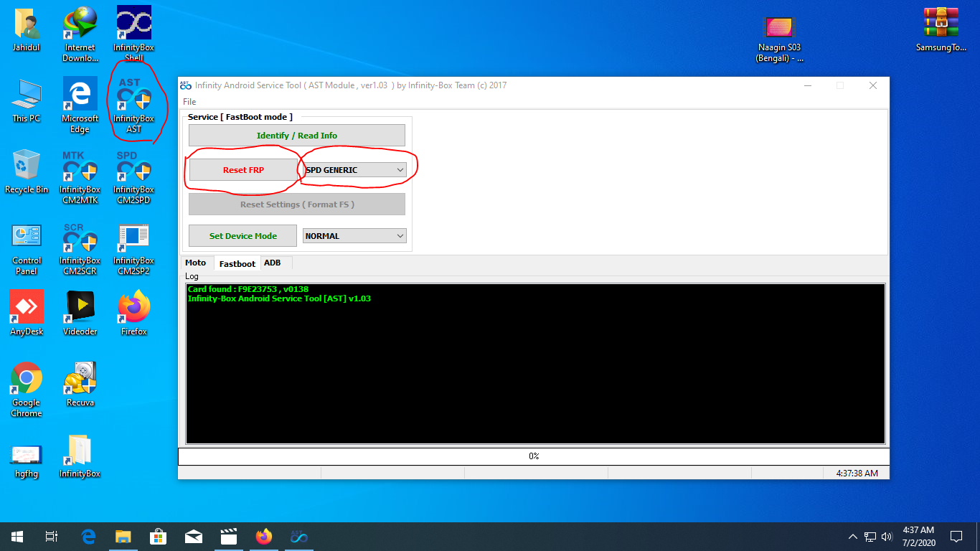
Task: Click 'Card found : F9E23753 , v0138' log line
Action: tap(248, 289)
